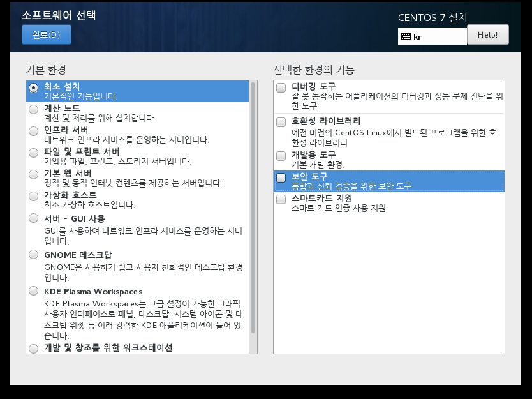Click the keyboard layout icon next to kr
The width and height of the screenshot is (532, 399).
tap(406, 36)
